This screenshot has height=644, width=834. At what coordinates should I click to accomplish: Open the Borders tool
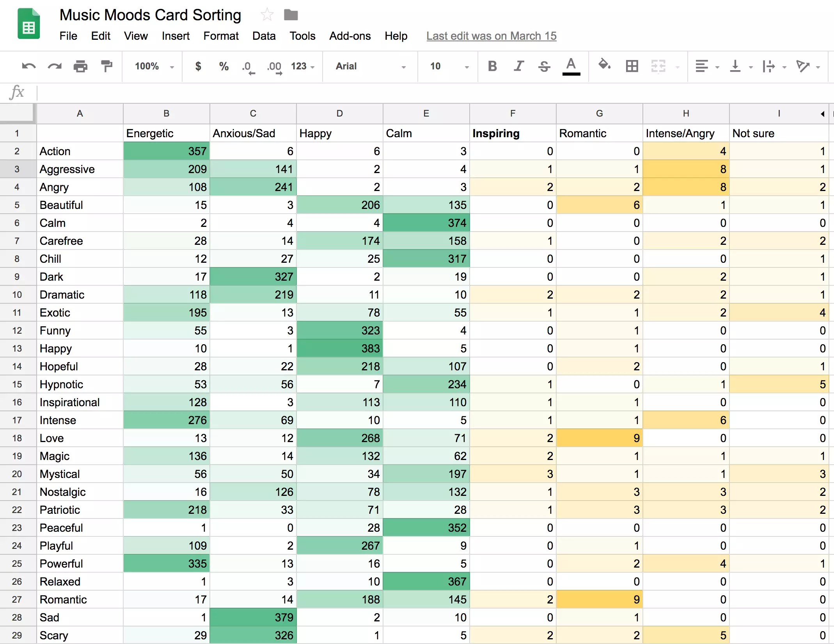tap(632, 66)
